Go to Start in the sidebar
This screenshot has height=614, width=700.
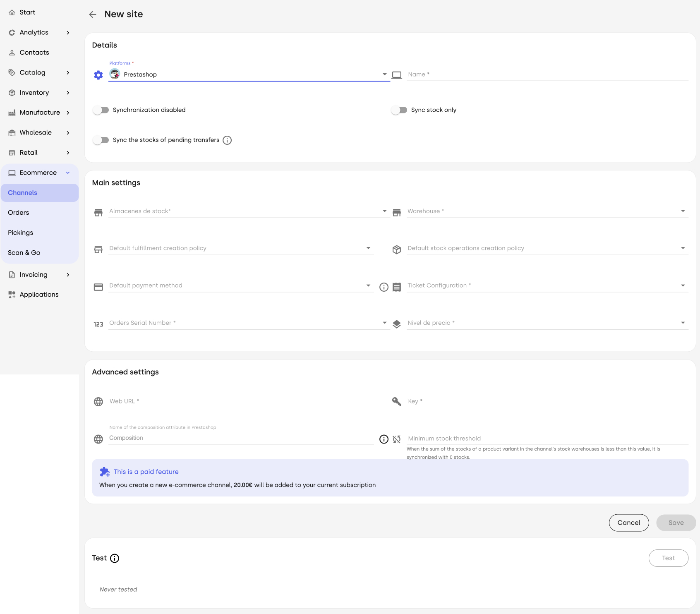40,12
